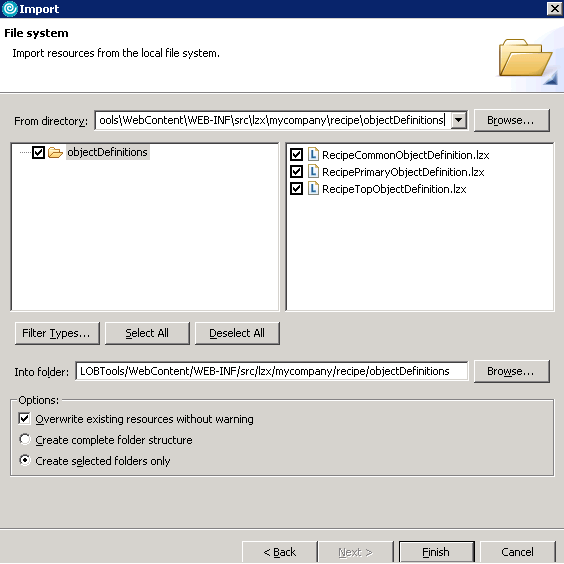564x564 pixels.
Task: Click the Deselect All button
Action: [x=237, y=333]
